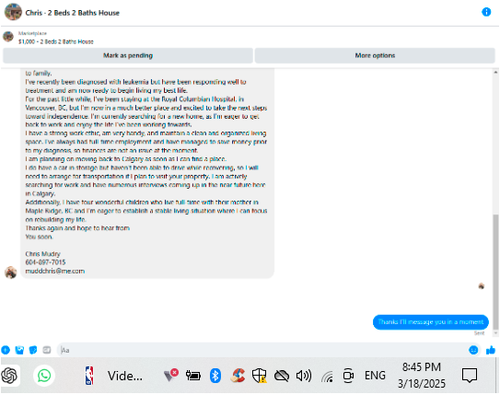This screenshot has width=500, height=394.
Task: Open the clock showing 8:45 PM
Action: 421,376
